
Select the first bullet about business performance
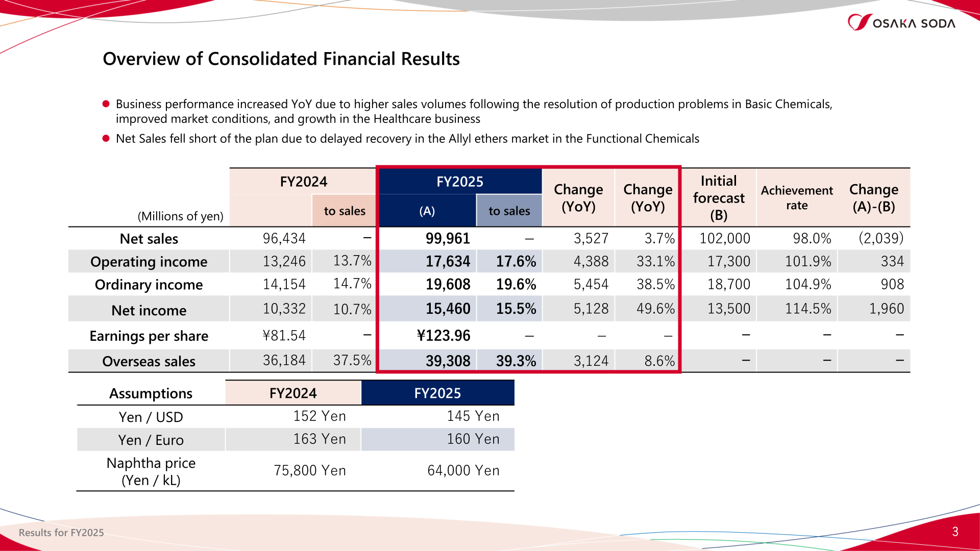click(x=474, y=111)
